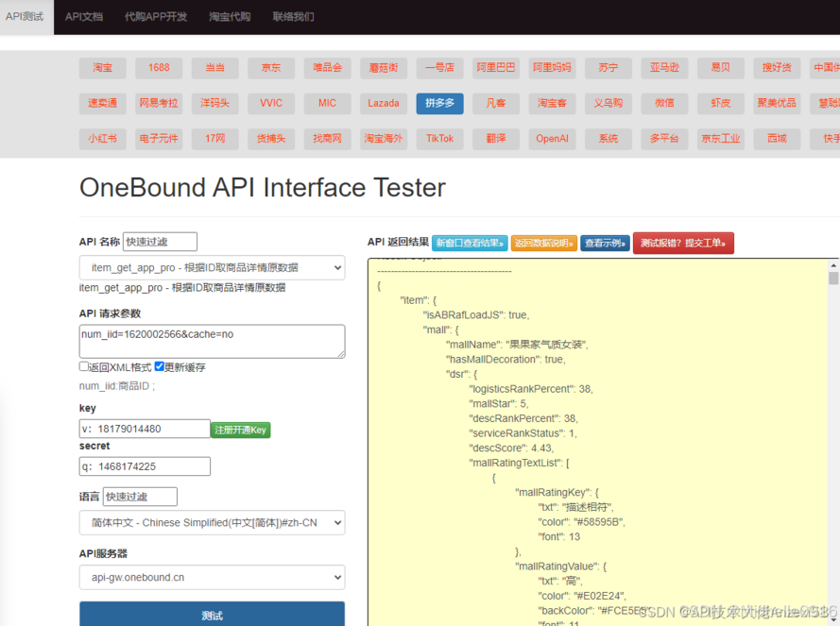
Task: Click the result panel vertical scrollbar
Action: (833, 425)
